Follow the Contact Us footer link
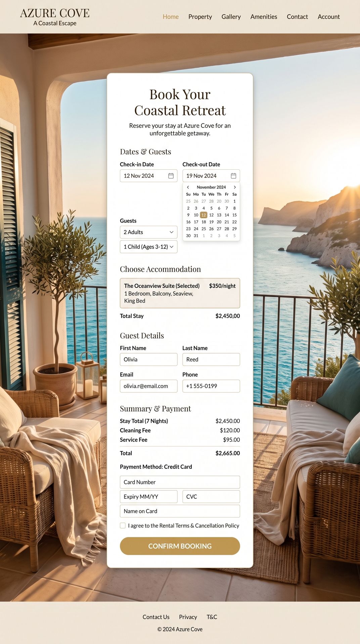This screenshot has width=360, height=644. pyautogui.click(x=156, y=617)
